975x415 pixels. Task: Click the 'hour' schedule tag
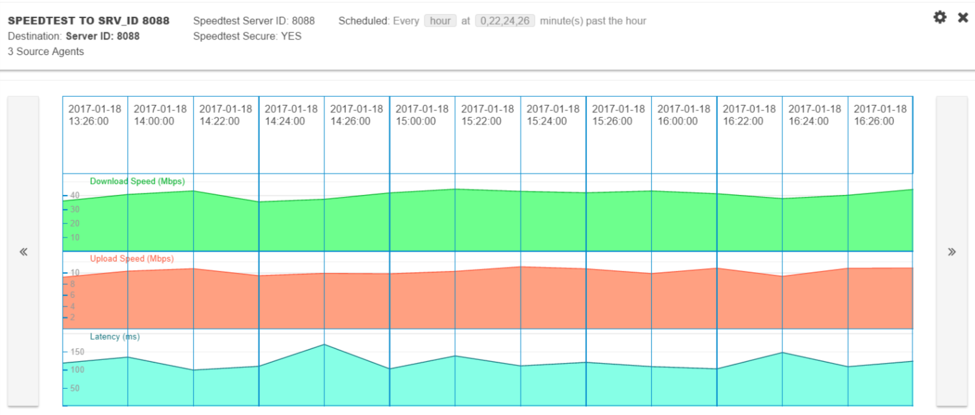(440, 21)
